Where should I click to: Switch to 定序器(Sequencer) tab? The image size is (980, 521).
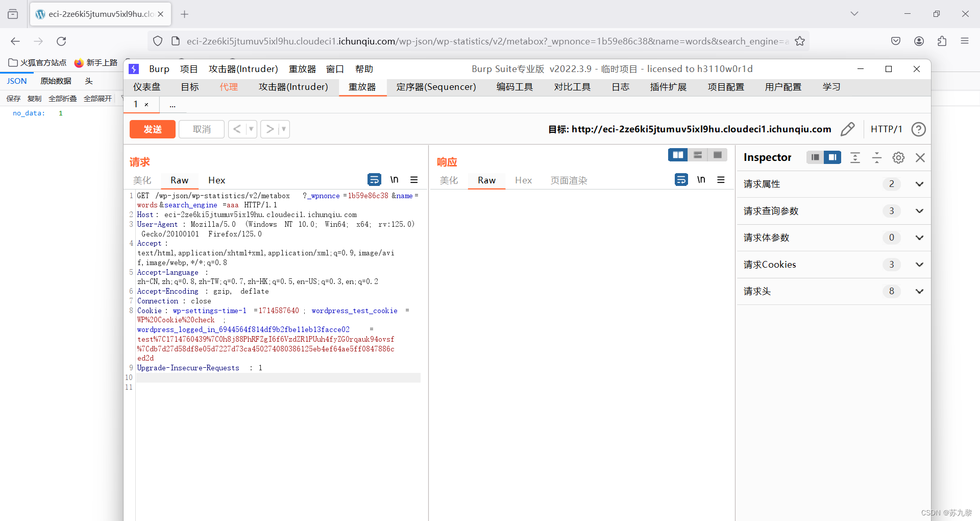[x=436, y=87]
